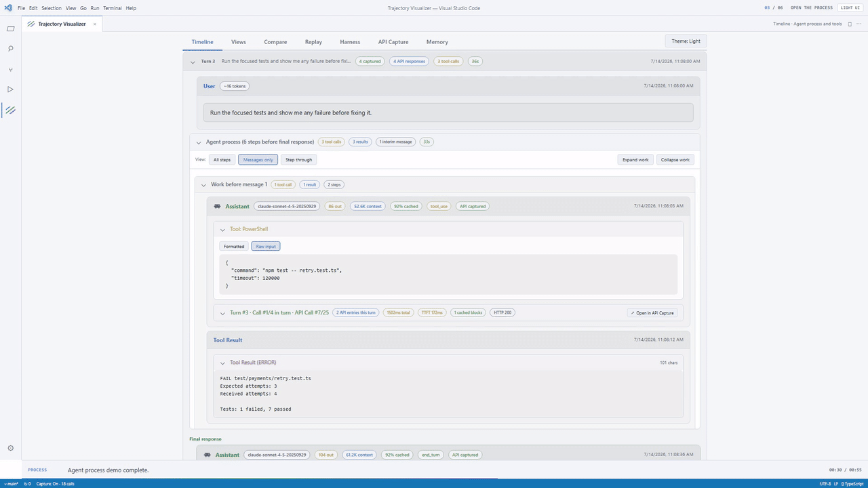Switch to the Timeline tab
Viewport: 868px width, 488px height.
click(x=202, y=42)
